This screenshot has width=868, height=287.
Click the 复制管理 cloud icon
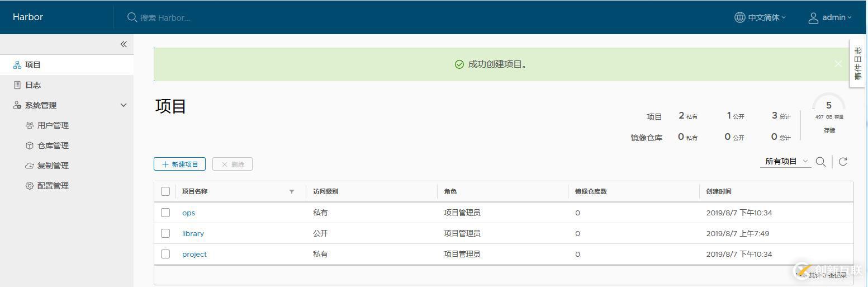[30, 166]
